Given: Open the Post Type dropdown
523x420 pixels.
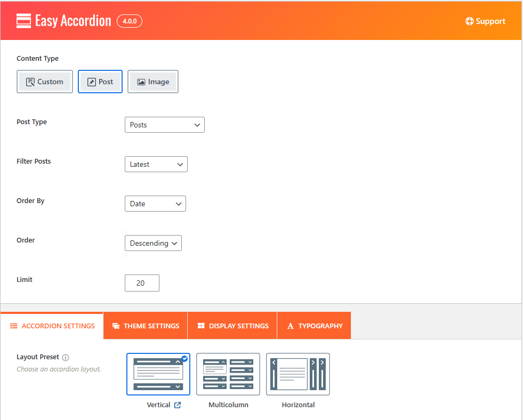Looking at the screenshot, I should tap(164, 125).
